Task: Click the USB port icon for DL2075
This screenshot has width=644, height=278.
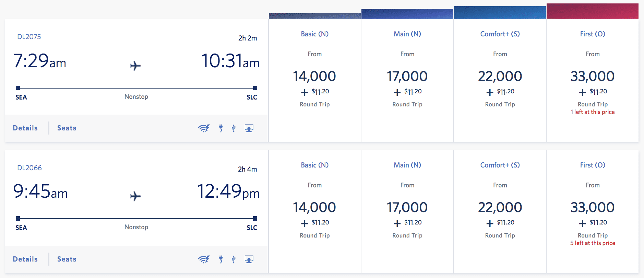Action: 234,128
